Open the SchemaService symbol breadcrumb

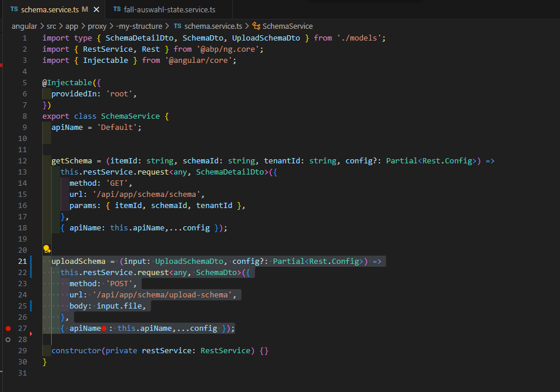click(x=287, y=26)
